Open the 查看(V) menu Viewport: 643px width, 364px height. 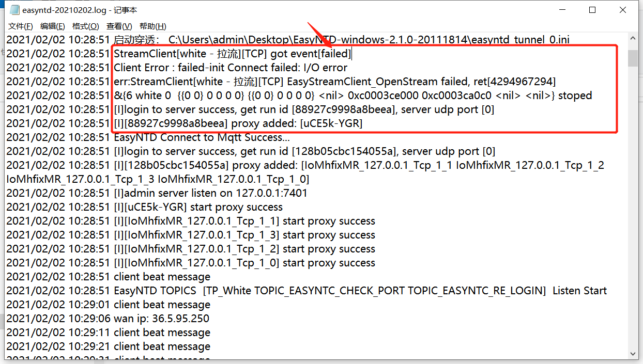coord(119,26)
